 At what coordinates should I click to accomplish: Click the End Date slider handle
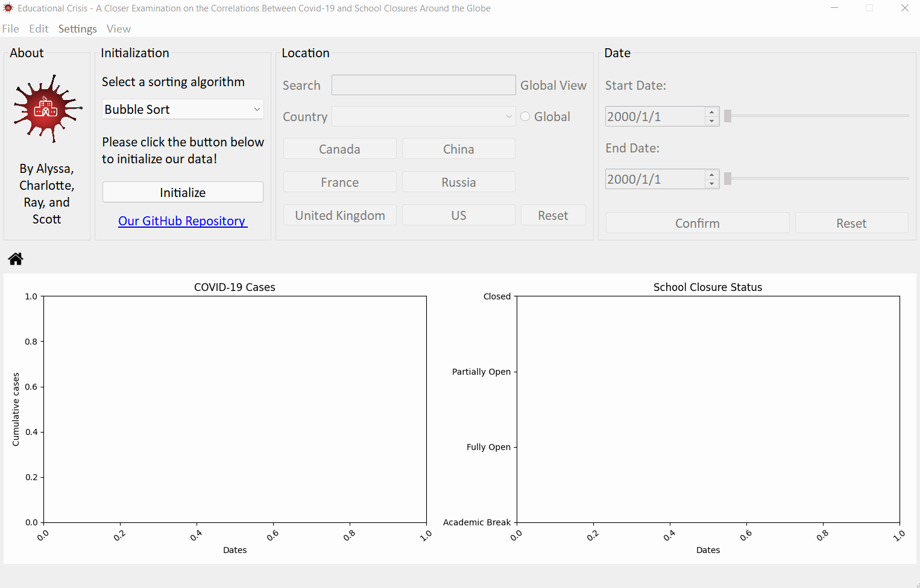click(x=728, y=179)
